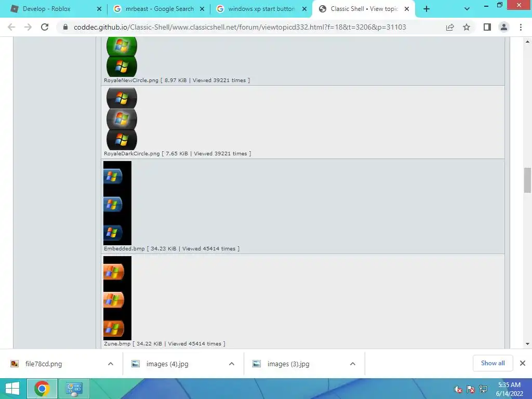Screen dimensions: 532x399
Task: Reload the current page
Action: (x=45, y=27)
